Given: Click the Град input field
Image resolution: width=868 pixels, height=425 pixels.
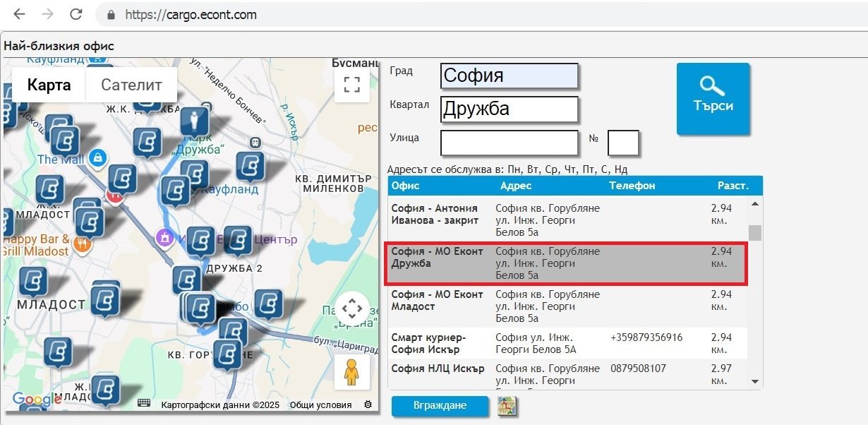Looking at the screenshot, I should click(509, 76).
